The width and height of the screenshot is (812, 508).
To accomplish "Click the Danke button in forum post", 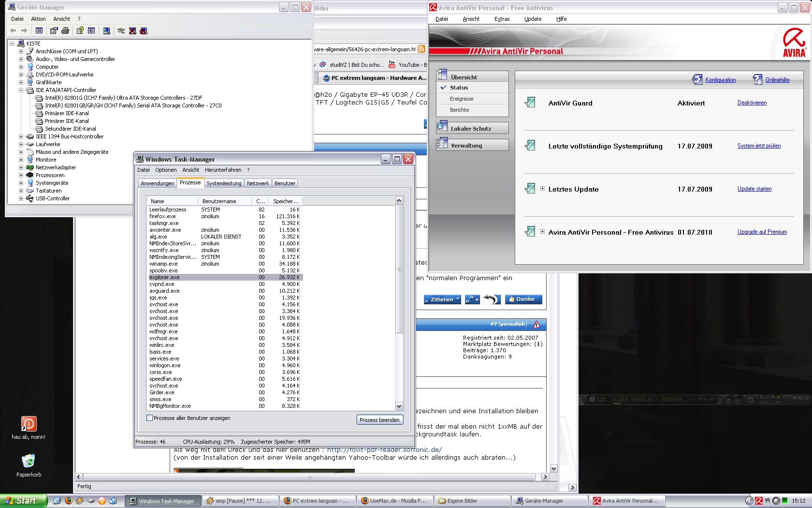I will [523, 299].
